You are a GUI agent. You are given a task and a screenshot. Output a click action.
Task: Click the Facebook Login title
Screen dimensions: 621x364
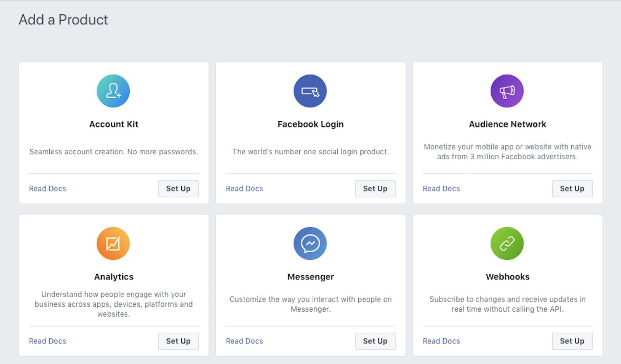pyautogui.click(x=310, y=124)
